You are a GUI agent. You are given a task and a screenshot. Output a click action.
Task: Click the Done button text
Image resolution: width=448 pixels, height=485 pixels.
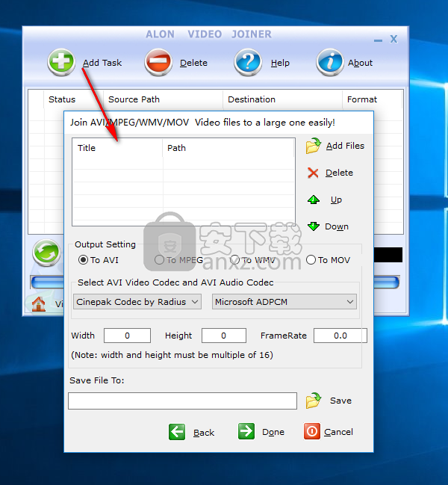tap(273, 432)
